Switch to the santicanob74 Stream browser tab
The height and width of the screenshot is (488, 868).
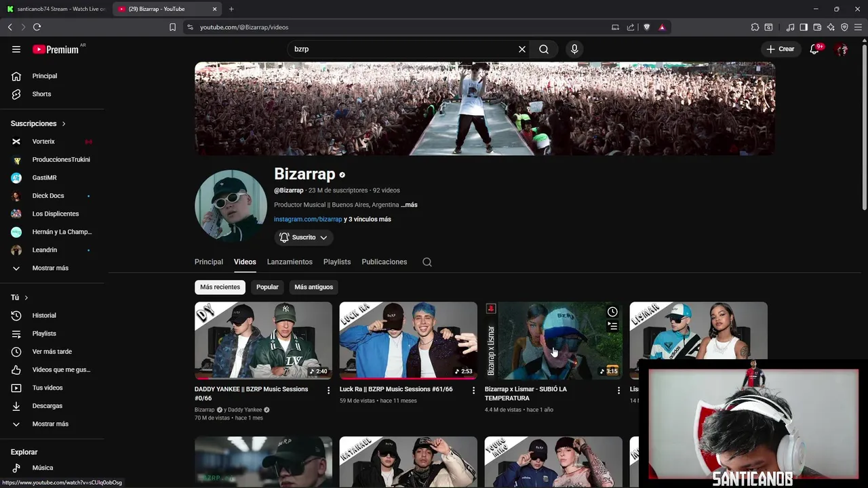point(56,9)
